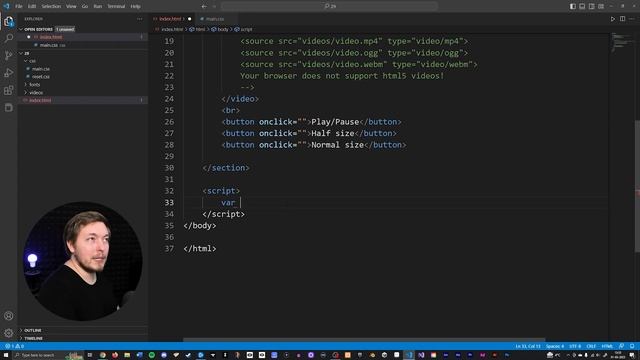The height and width of the screenshot is (360, 640).
Task: Open the Go menu
Action: point(84,6)
